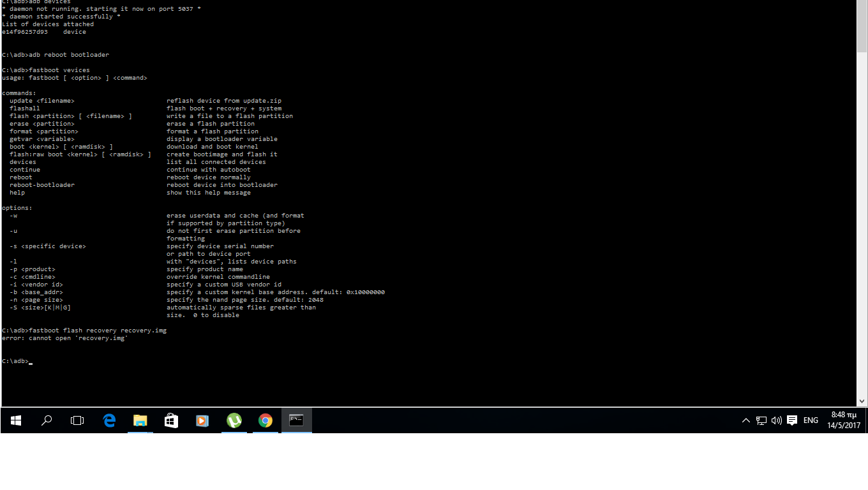The height and width of the screenshot is (490, 868).
Task: Click 'flash <partition> [ <filename> ]' entry
Action: click(x=71, y=116)
